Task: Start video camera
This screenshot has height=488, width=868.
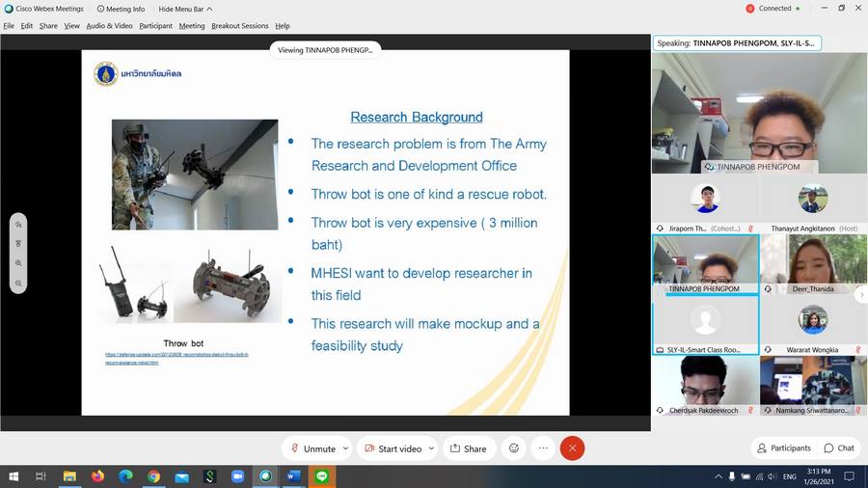Action: point(392,448)
